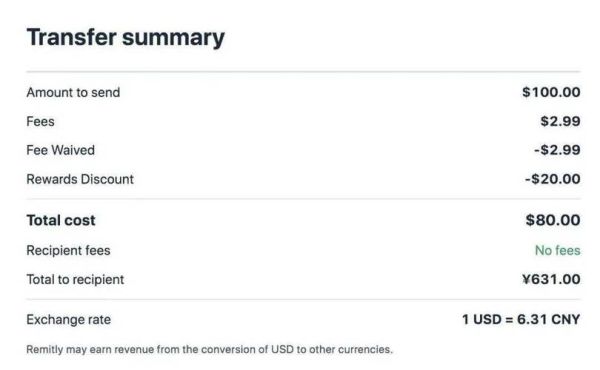Click the Total to recipient label
This screenshot has width=600, height=370.
pyautogui.click(x=75, y=280)
